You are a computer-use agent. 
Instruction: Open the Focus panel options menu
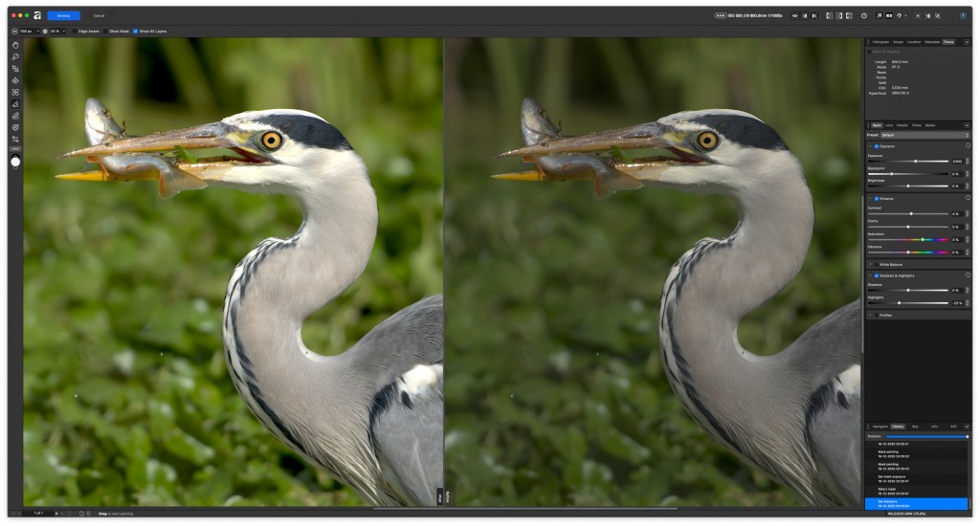click(x=967, y=42)
